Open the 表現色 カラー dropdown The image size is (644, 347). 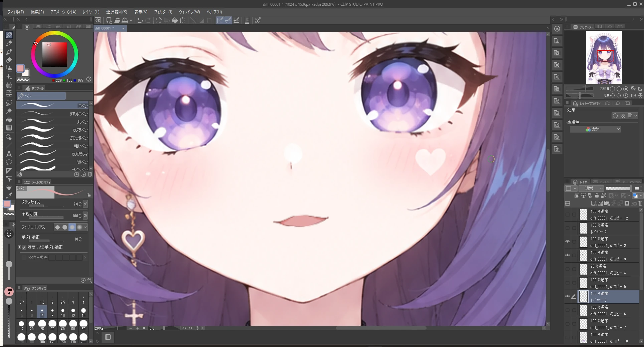595,129
